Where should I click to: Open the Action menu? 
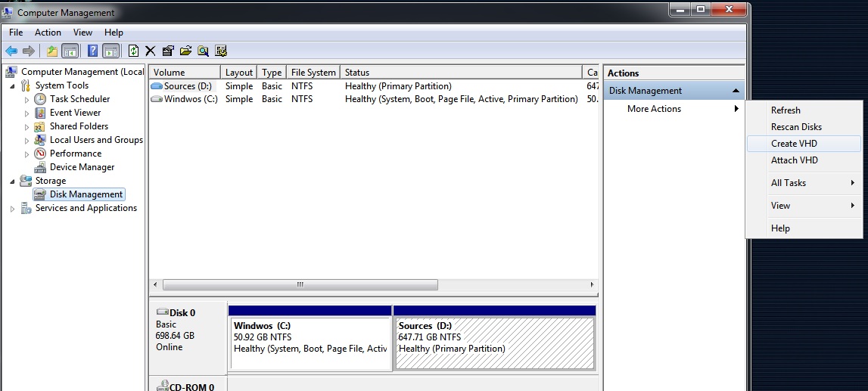[48, 33]
